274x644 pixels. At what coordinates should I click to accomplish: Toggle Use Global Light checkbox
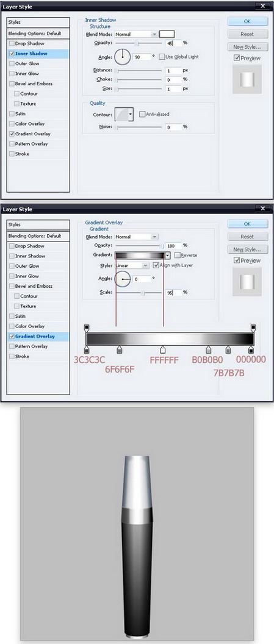click(x=162, y=57)
